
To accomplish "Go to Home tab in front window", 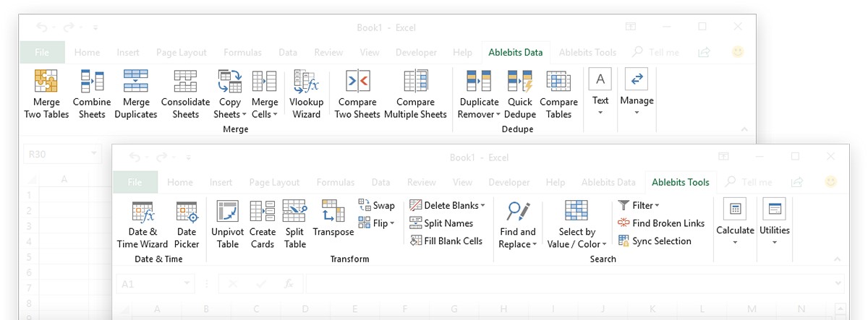I will click(x=180, y=182).
